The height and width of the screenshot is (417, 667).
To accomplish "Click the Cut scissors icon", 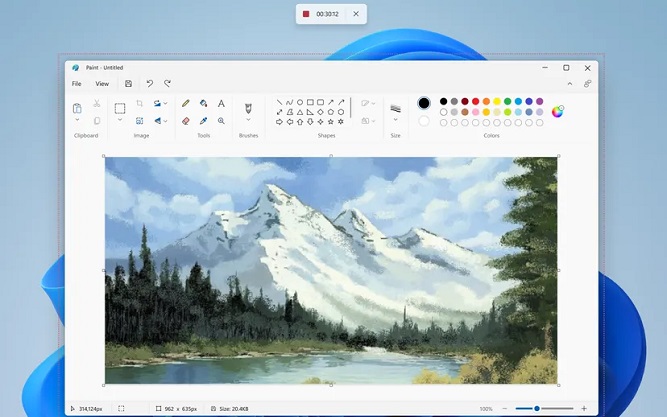I will click(x=97, y=103).
